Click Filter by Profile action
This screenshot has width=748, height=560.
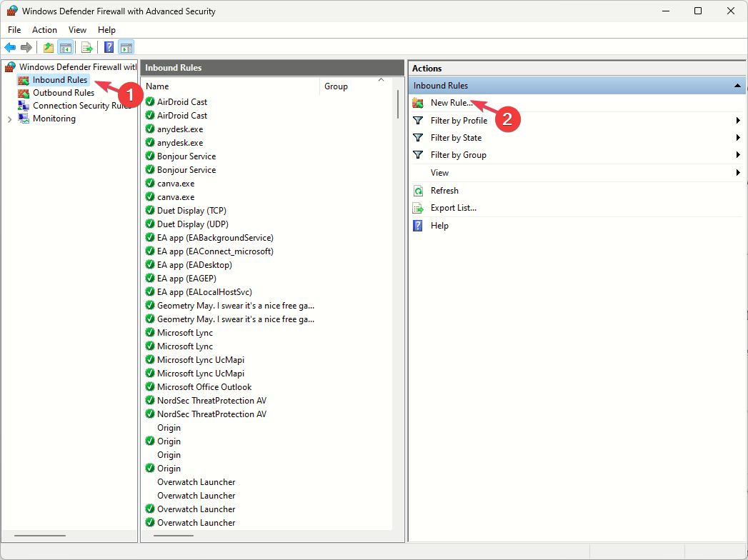[459, 120]
